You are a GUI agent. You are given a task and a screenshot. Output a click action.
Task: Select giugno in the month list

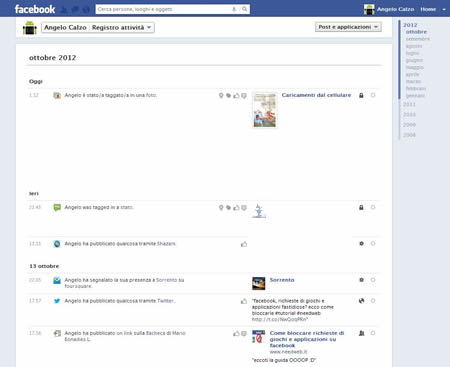click(414, 60)
